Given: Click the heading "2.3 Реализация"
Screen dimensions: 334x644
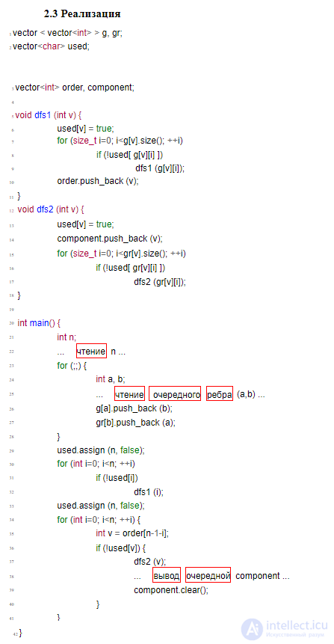Looking at the screenshot, I should click(x=82, y=14).
